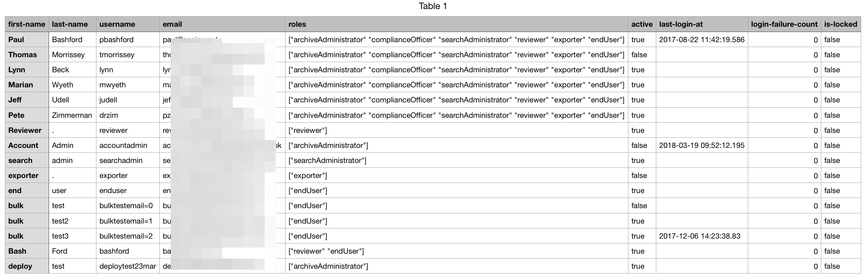The height and width of the screenshot is (280, 868).
Task: Click the roles cell ["exporter"]
Action: [307, 176]
